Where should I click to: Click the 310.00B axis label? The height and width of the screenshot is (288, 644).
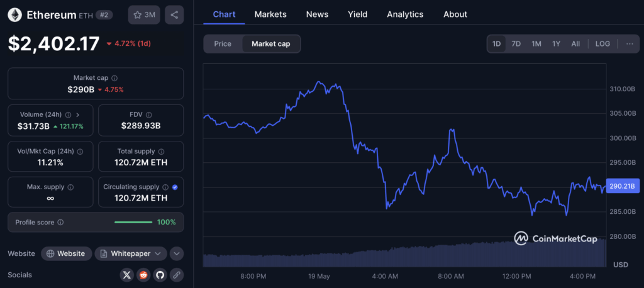[623, 89]
